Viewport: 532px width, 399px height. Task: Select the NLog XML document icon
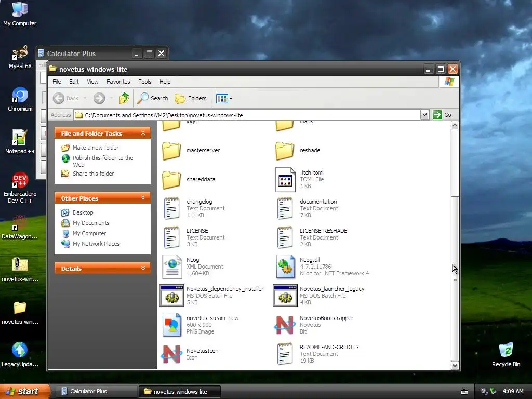172,267
